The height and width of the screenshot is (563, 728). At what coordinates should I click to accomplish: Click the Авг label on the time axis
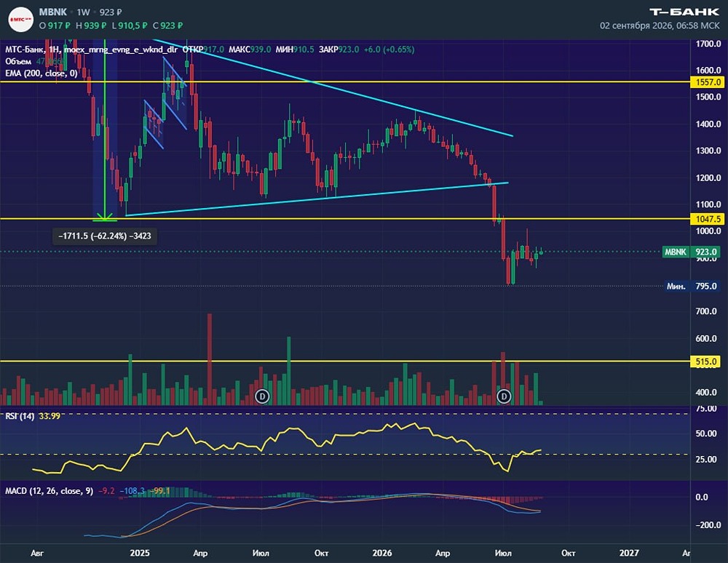click(x=37, y=553)
